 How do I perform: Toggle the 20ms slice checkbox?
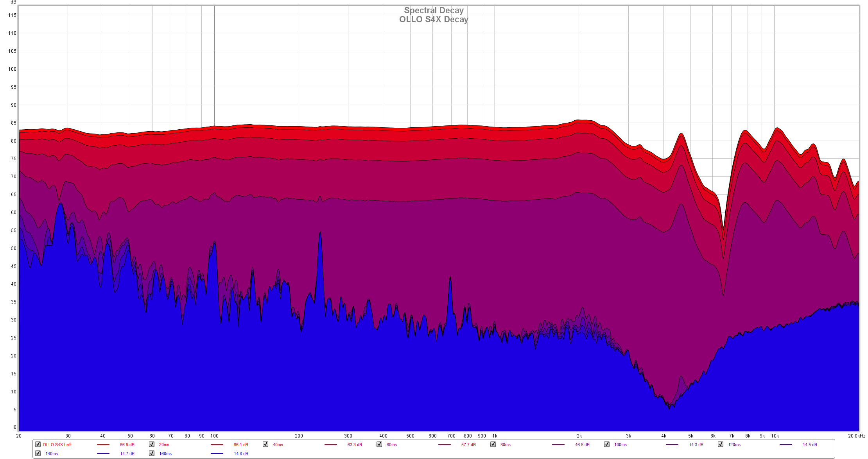(152, 444)
